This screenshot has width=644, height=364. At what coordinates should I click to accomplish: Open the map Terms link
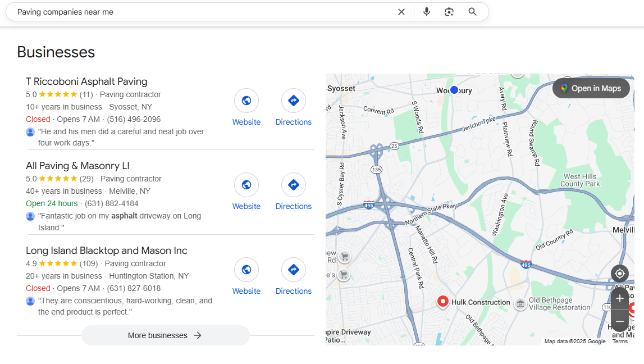[x=620, y=342]
